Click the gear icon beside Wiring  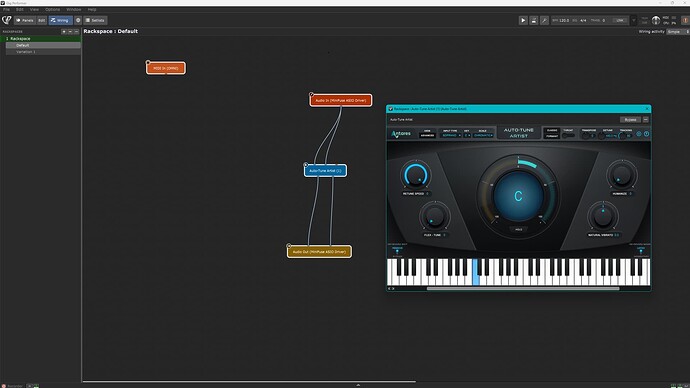(x=78, y=20)
